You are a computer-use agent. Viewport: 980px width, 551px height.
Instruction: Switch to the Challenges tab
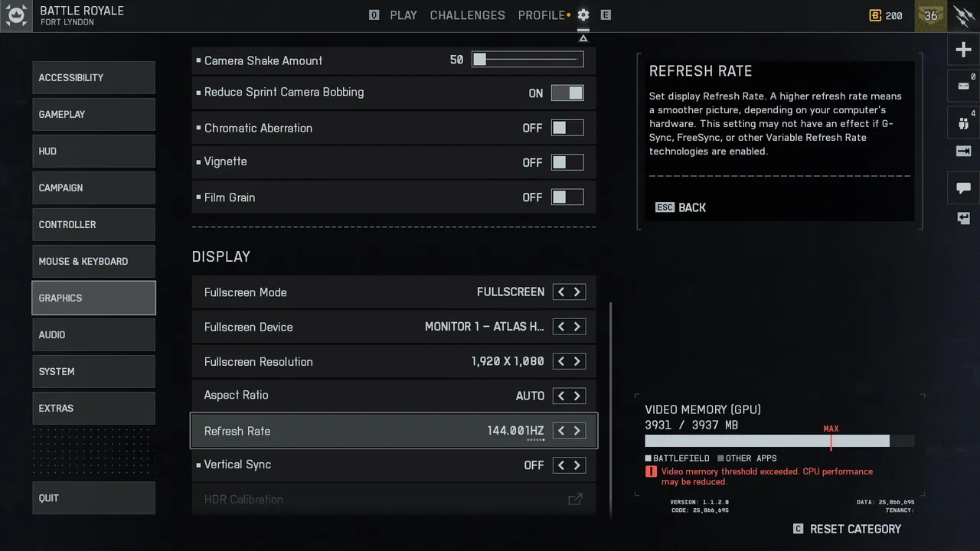click(467, 15)
